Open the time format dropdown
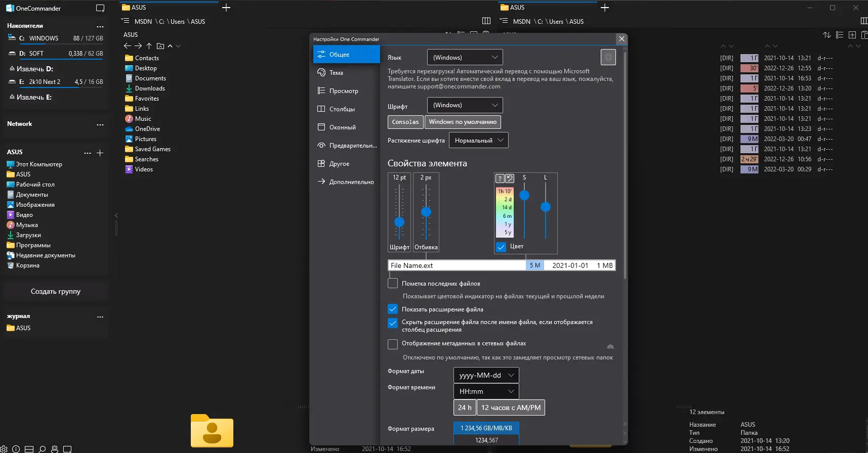The image size is (868, 453). (x=486, y=391)
